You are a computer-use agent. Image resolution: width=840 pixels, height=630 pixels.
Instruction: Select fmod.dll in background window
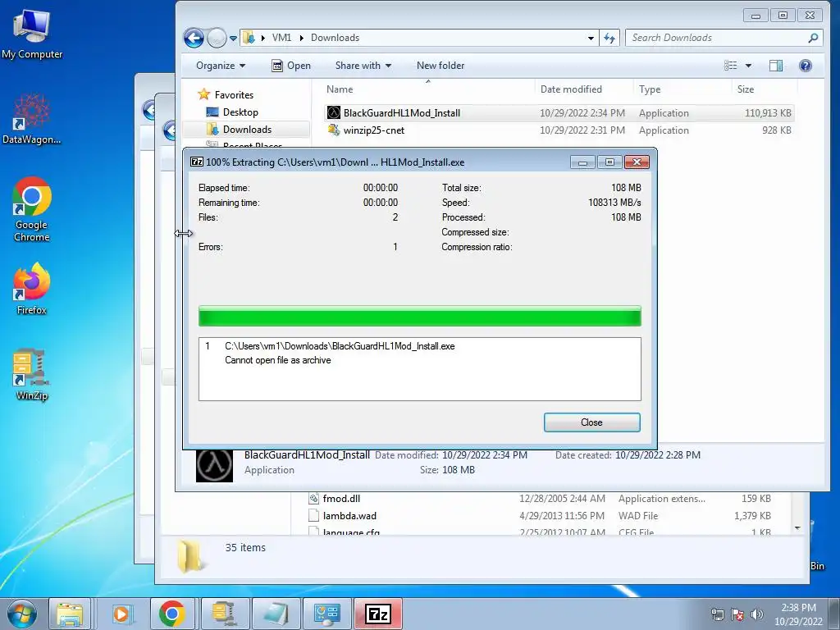(341, 499)
